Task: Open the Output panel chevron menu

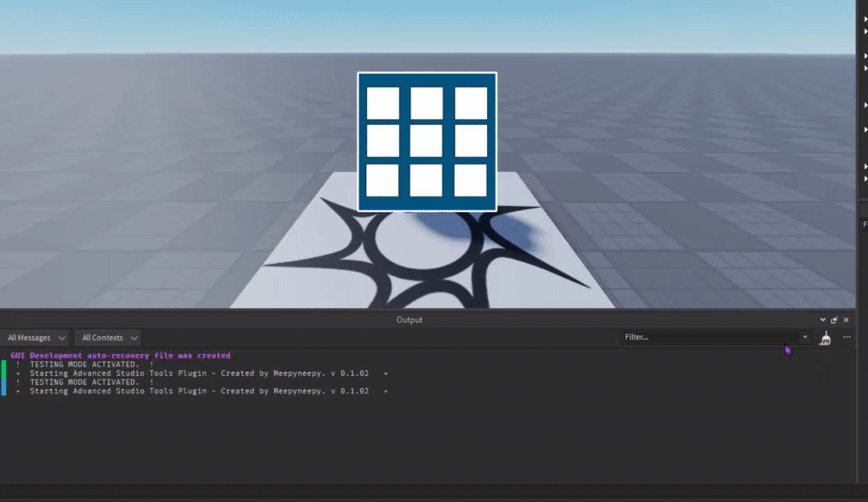Action: [x=823, y=320]
